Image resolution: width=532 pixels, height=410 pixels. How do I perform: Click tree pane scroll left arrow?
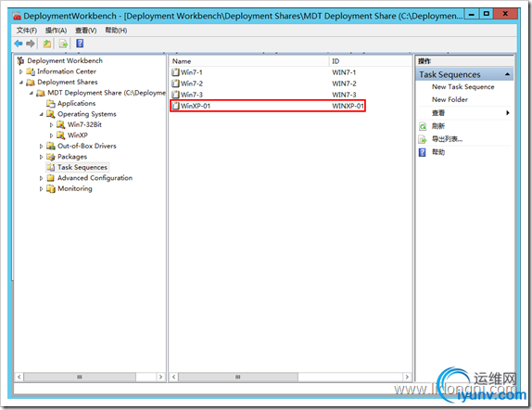19,377
